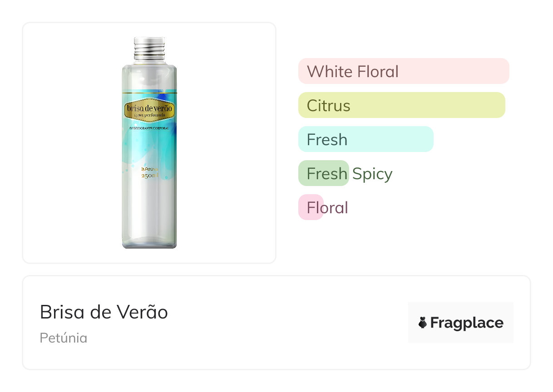This screenshot has height=392, width=553.
Task: Click the Fragplace perfume bottle icon
Action: click(x=423, y=323)
